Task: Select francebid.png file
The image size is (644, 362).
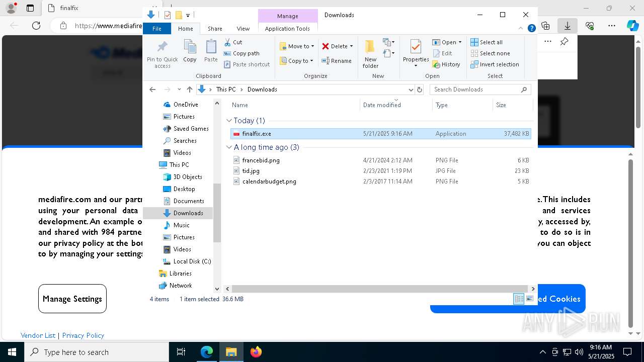Action: click(x=380, y=160)
